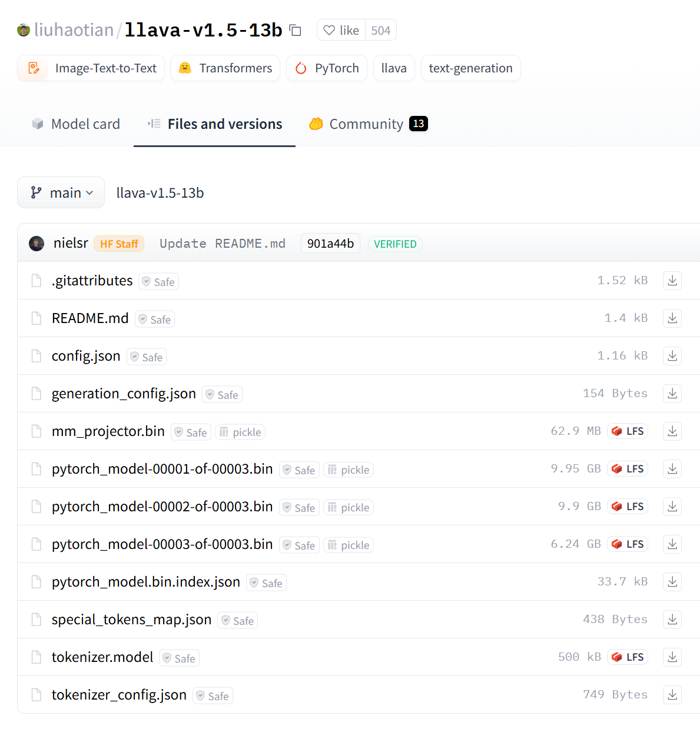Click the VERIFIED badge on the commit

click(x=395, y=244)
